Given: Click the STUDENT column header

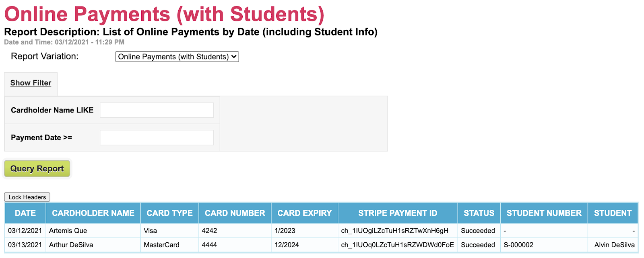Looking at the screenshot, I should 613,213.
